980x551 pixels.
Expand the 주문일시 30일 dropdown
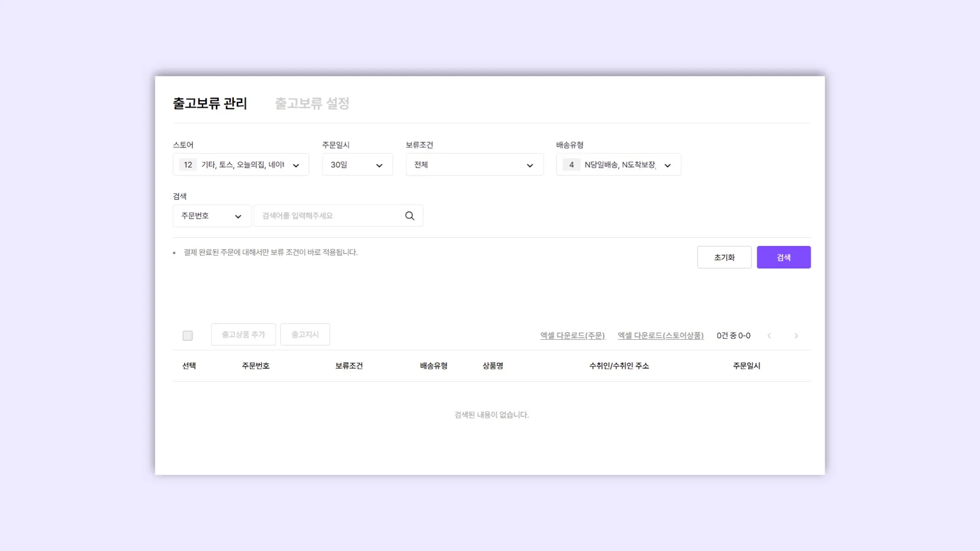click(357, 165)
